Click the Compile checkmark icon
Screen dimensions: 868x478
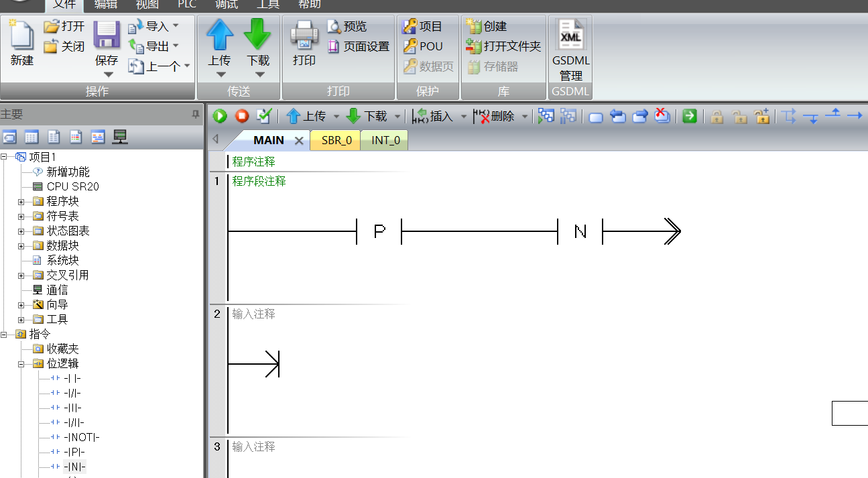pyautogui.click(x=264, y=116)
